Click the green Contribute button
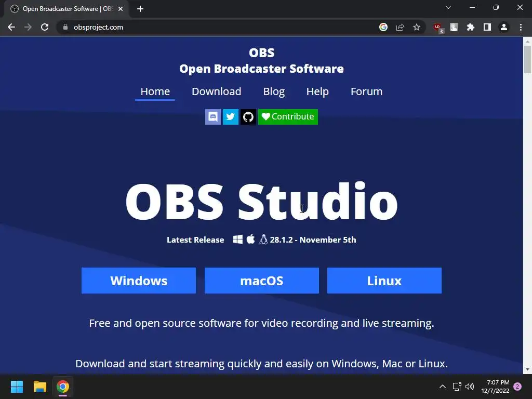Image resolution: width=532 pixels, height=399 pixels. (288, 117)
